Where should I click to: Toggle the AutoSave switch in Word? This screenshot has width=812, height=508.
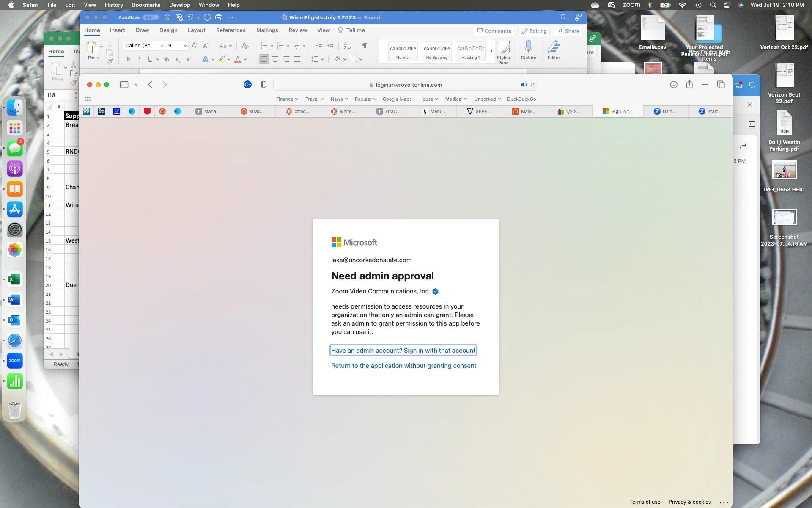coord(150,17)
